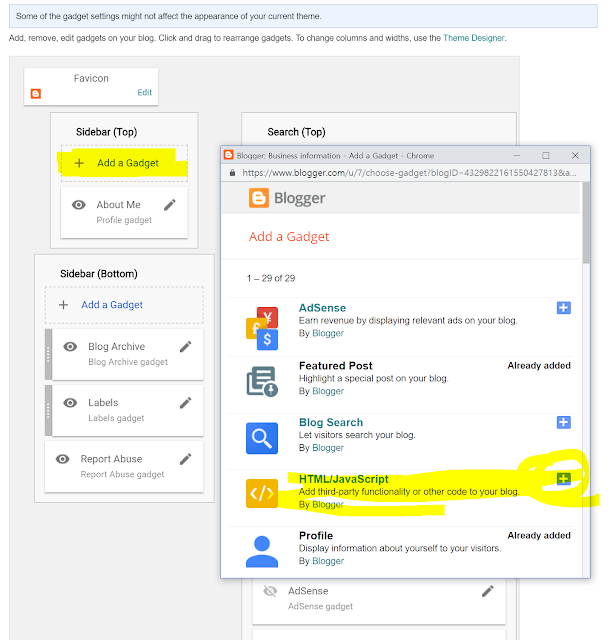Screen dimensions: 610x640
Task: Click the orange Favicon Blogger icon
Action: 36,93
